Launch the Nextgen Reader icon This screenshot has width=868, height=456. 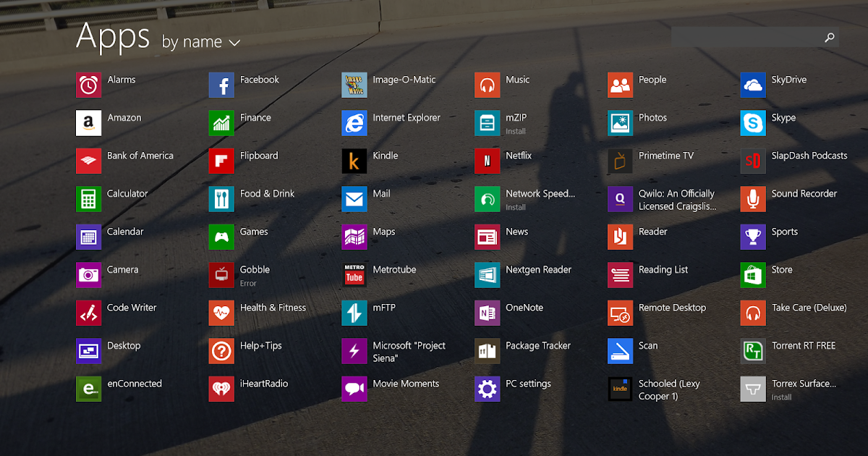pos(487,275)
